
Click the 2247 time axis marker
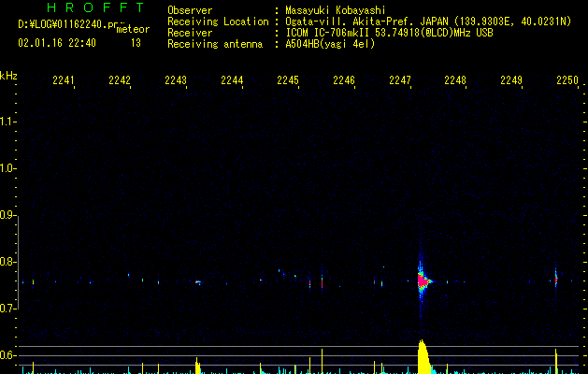(x=400, y=80)
